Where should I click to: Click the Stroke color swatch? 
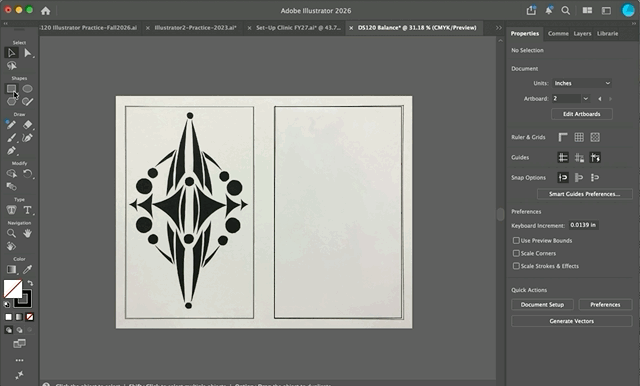click(23, 299)
